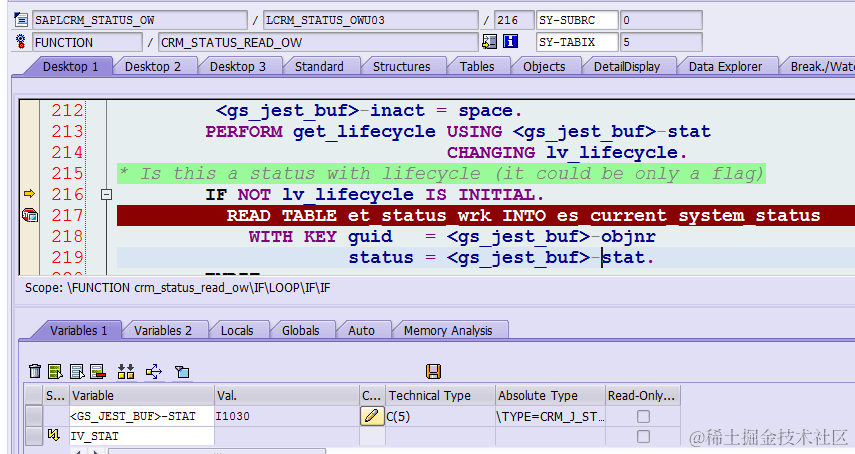Click the layout icon left of the blue info icon

click(489, 41)
